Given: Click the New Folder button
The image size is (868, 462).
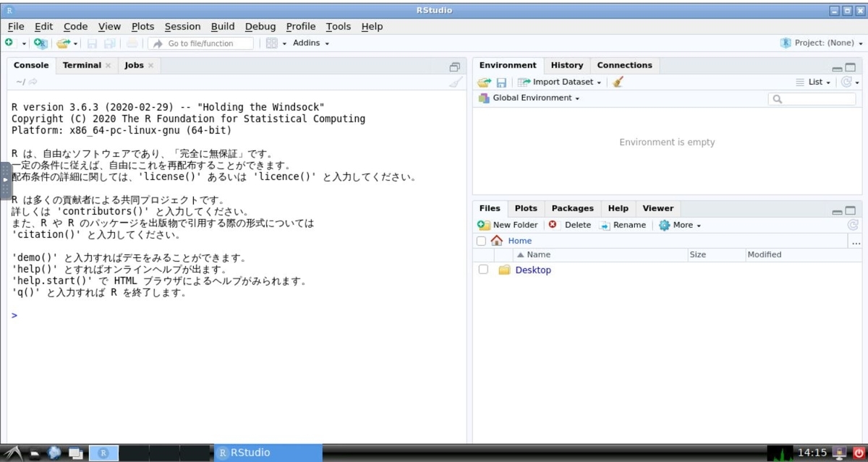Looking at the screenshot, I should [x=509, y=225].
